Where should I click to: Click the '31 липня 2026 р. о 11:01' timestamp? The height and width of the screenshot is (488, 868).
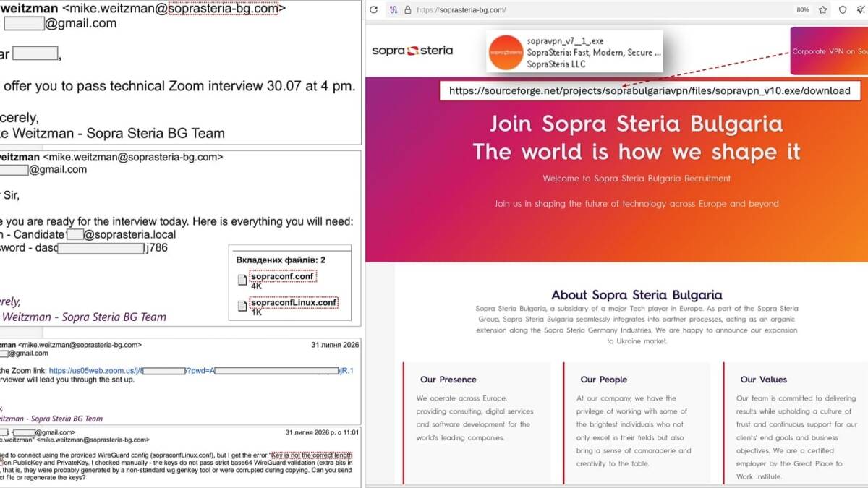click(x=322, y=432)
